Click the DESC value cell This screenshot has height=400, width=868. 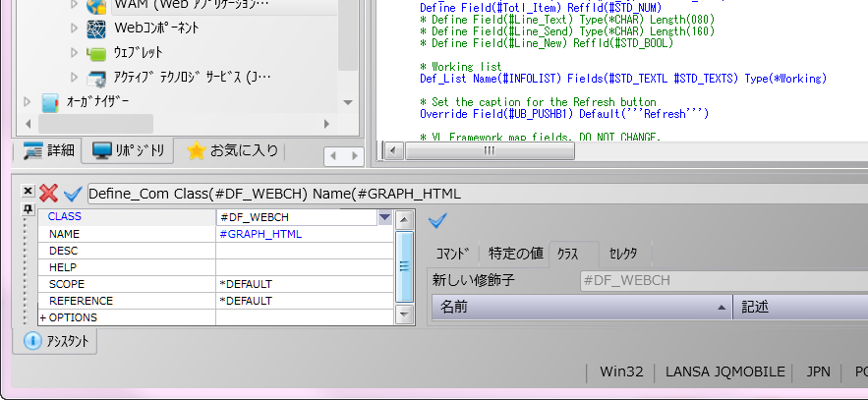point(305,251)
